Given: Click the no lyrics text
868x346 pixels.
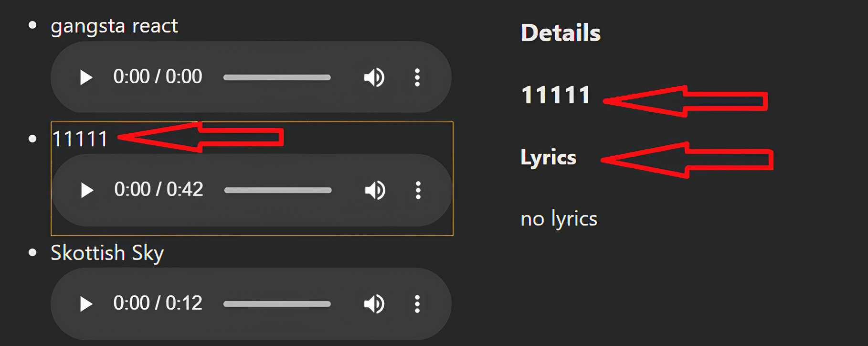Looking at the screenshot, I should click(559, 219).
